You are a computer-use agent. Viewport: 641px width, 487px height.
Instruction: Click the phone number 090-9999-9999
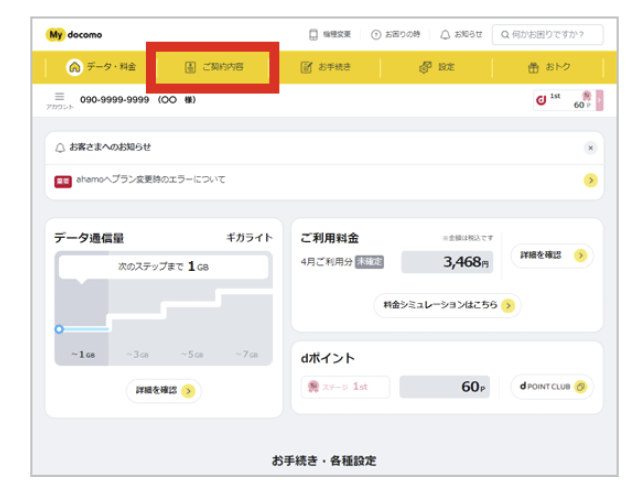(x=114, y=100)
